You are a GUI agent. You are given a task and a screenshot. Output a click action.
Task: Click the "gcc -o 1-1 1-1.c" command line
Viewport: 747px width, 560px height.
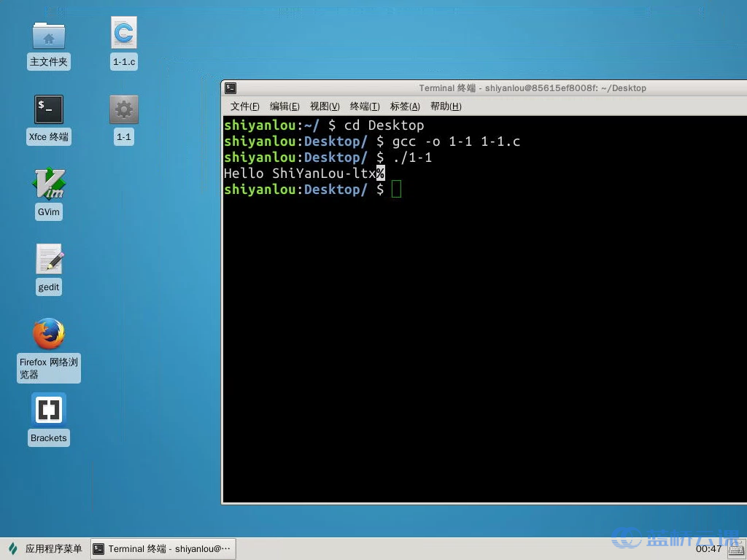tap(456, 141)
